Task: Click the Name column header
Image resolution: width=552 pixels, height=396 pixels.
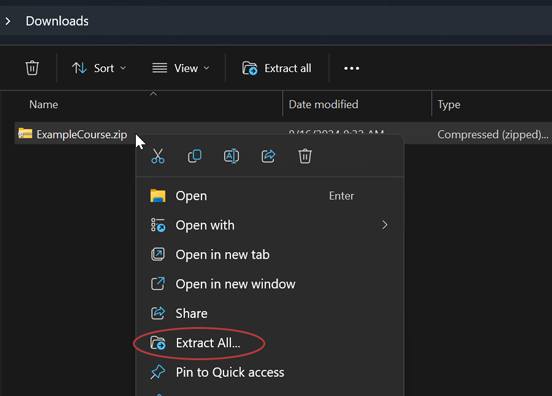Action: (x=44, y=104)
